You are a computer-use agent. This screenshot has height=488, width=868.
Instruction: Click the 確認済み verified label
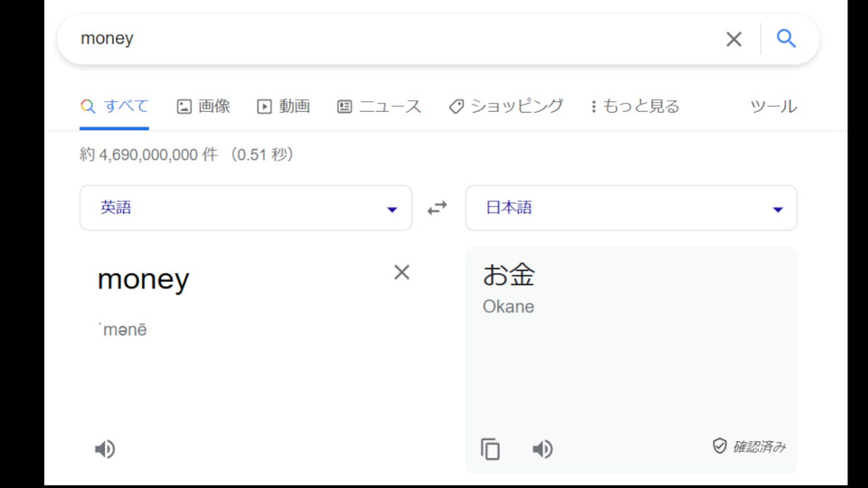759,446
